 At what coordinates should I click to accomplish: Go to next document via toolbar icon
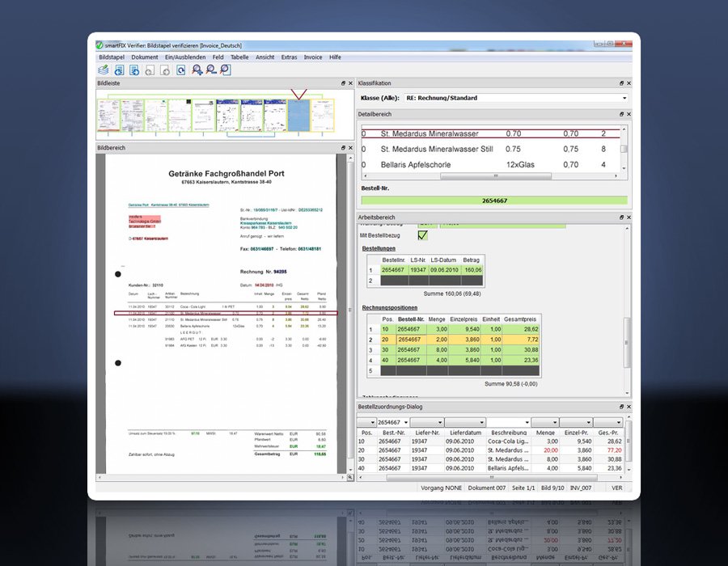click(134, 70)
